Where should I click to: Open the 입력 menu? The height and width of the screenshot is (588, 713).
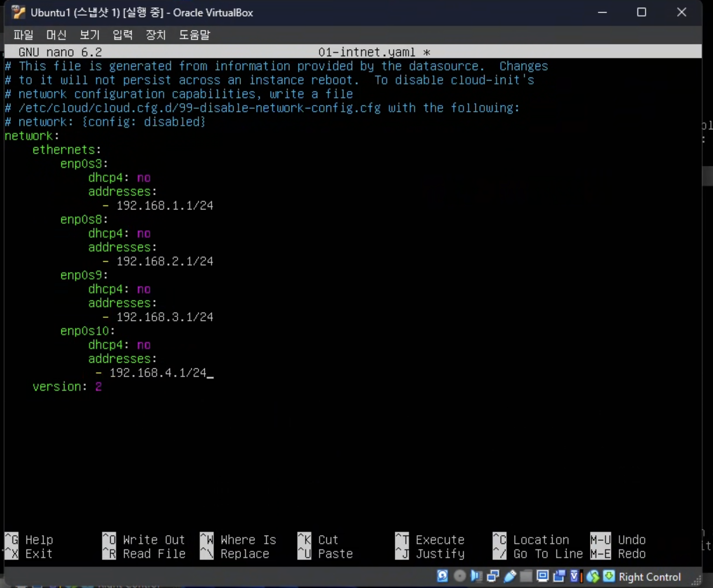point(122,35)
